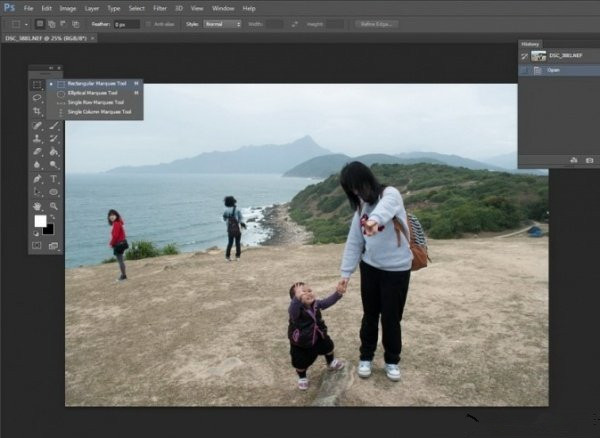The height and width of the screenshot is (438, 600).
Task: Open the Window menu
Action: pos(223,8)
